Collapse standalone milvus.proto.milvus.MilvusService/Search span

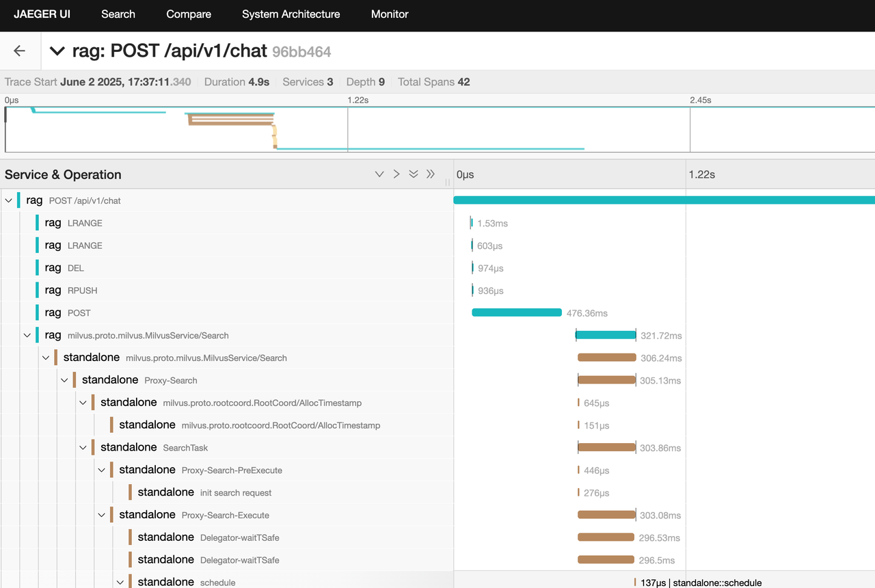tap(46, 358)
